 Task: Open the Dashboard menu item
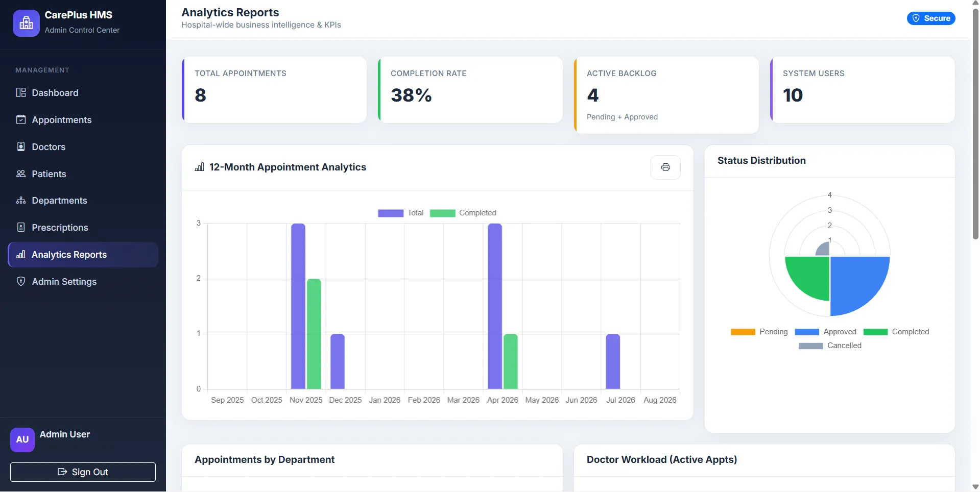click(x=83, y=92)
